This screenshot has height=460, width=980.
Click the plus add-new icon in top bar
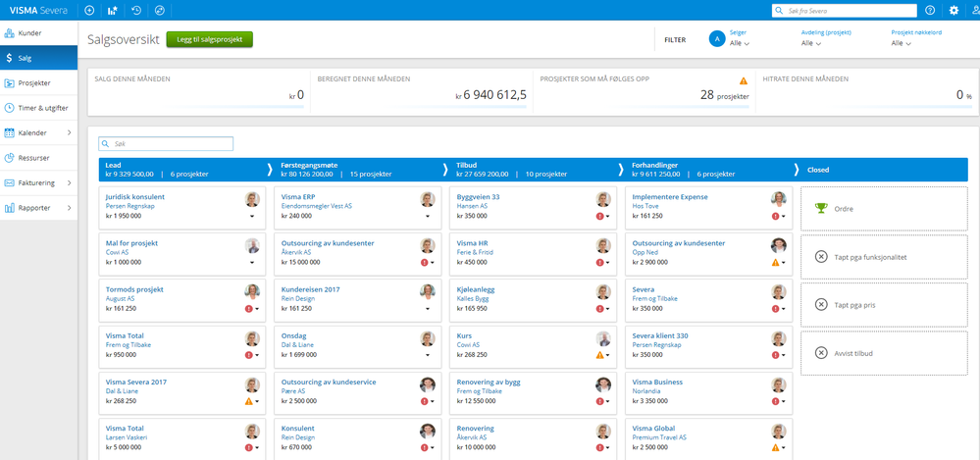89,10
